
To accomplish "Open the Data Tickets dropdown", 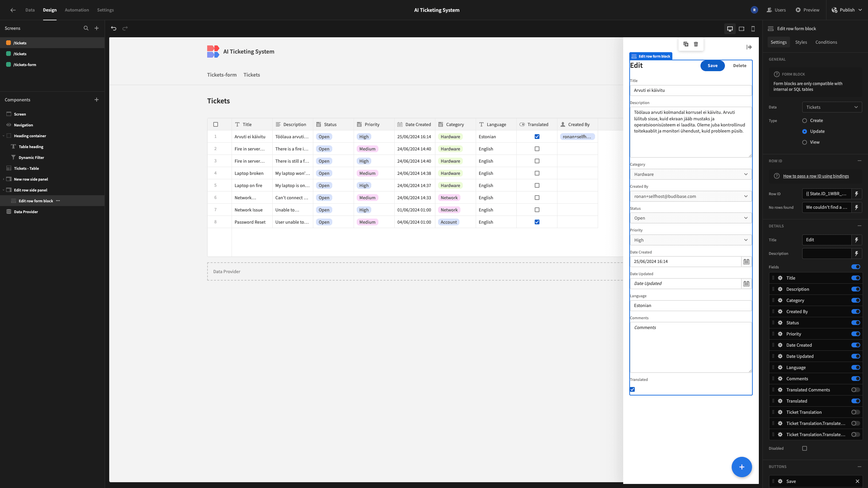I will 832,107.
